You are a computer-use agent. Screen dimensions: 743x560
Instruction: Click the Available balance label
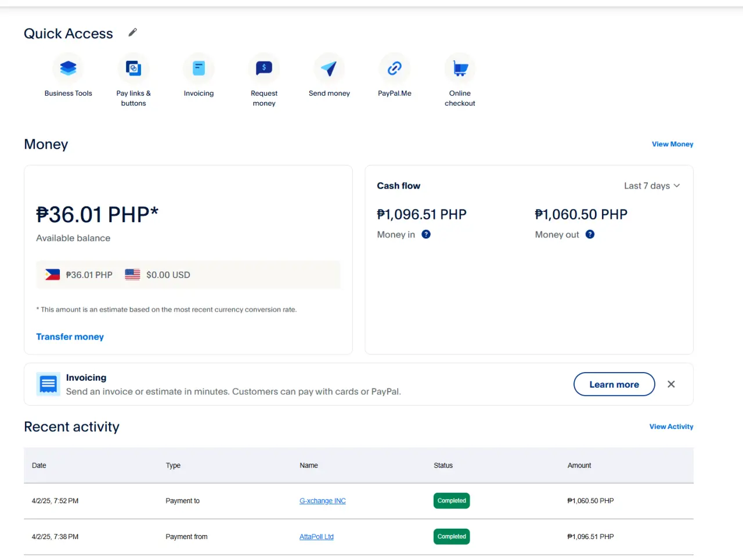[x=73, y=238]
